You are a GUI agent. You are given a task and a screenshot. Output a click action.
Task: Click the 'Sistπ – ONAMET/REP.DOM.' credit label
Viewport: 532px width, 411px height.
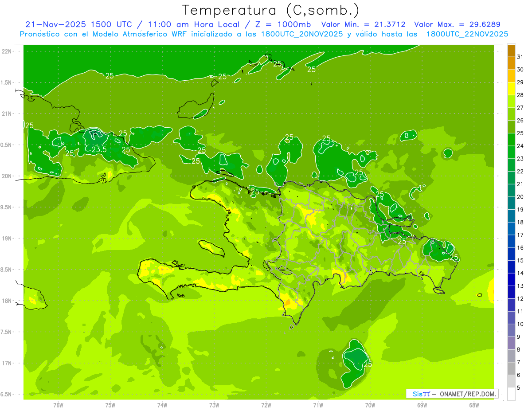pos(452,394)
